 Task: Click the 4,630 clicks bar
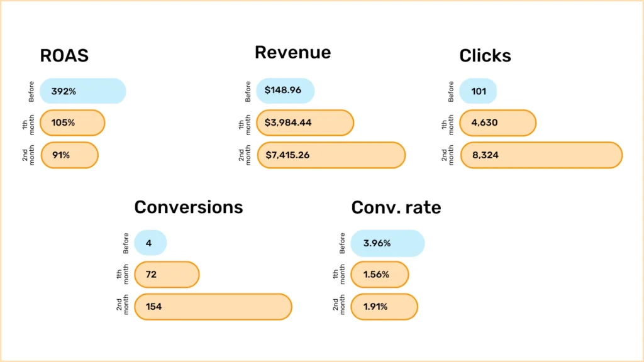498,123
